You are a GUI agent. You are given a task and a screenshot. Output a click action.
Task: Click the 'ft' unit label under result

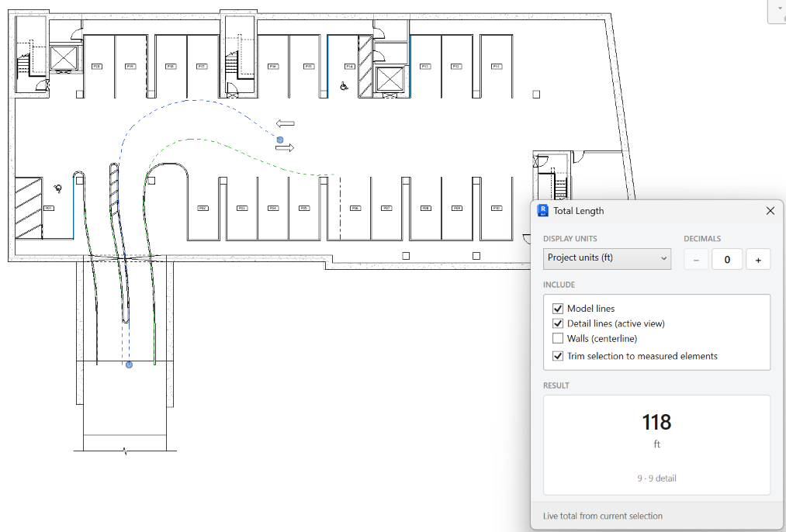(656, 444)
